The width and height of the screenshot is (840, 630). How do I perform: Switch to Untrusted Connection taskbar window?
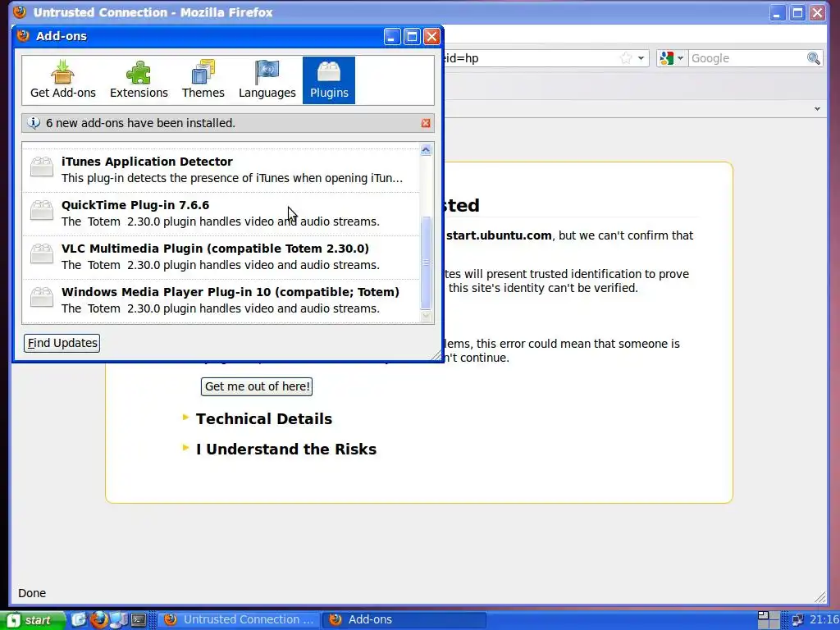[240, 619]
